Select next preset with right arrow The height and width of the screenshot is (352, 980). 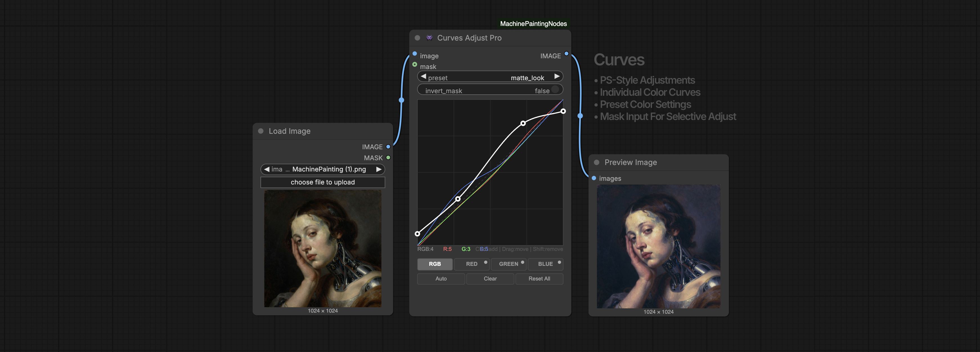[557, 77]
